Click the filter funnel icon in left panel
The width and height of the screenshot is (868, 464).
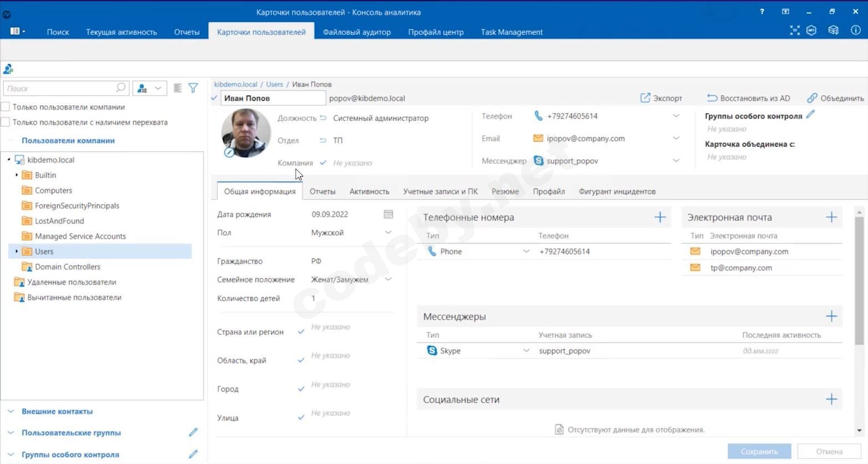point(193,88)
